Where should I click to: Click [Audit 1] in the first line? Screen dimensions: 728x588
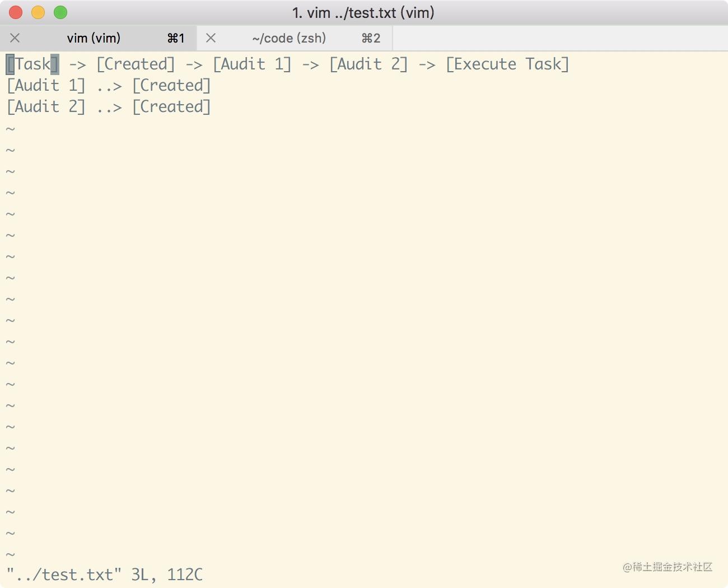coord(252,64)
